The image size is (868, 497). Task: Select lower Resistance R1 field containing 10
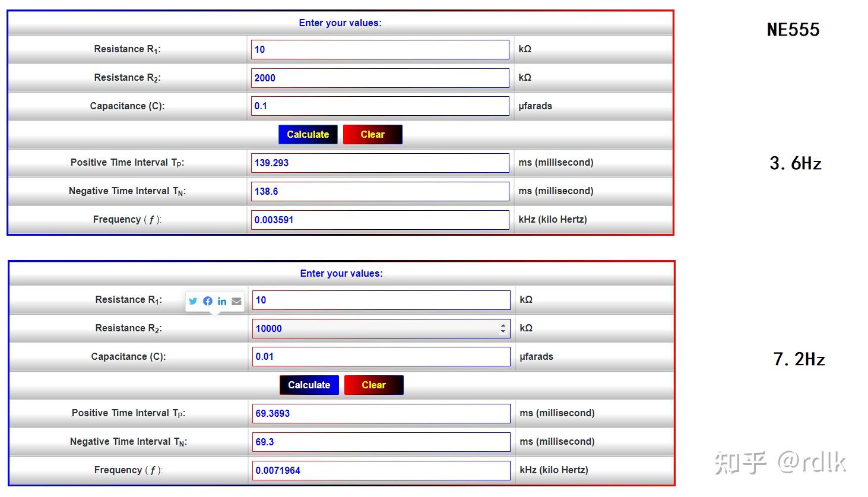point(381,300)
